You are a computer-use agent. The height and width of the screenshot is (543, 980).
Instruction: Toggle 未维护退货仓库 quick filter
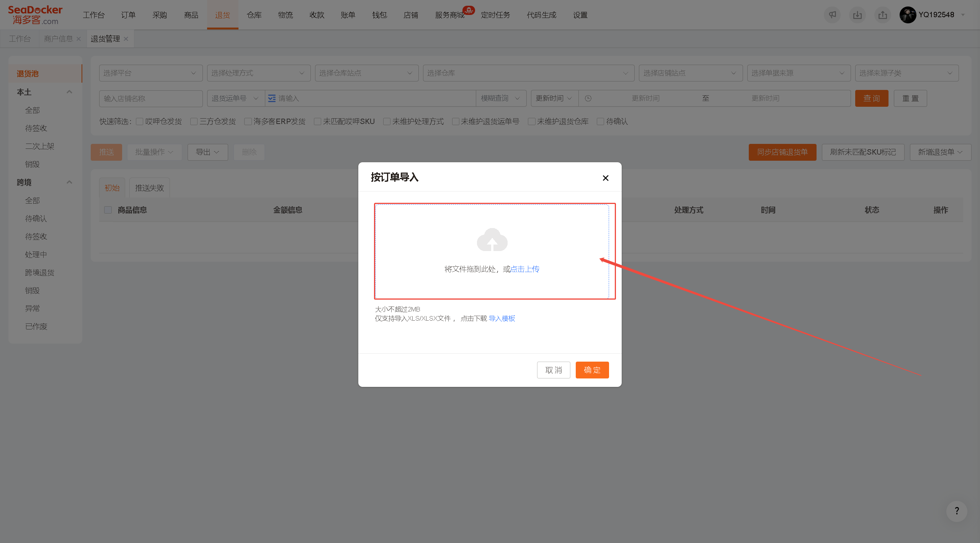[x=532, y=121]
